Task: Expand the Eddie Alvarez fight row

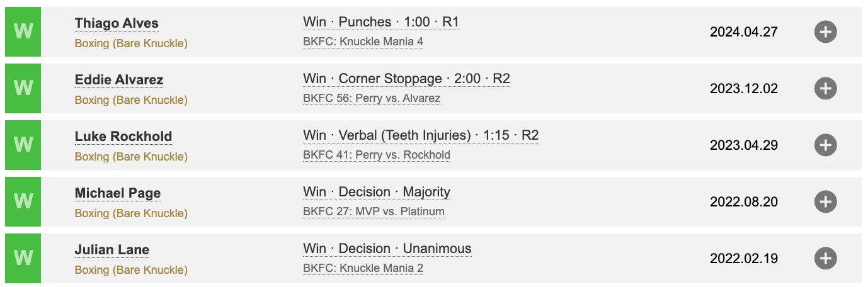Action: point(825,88)
